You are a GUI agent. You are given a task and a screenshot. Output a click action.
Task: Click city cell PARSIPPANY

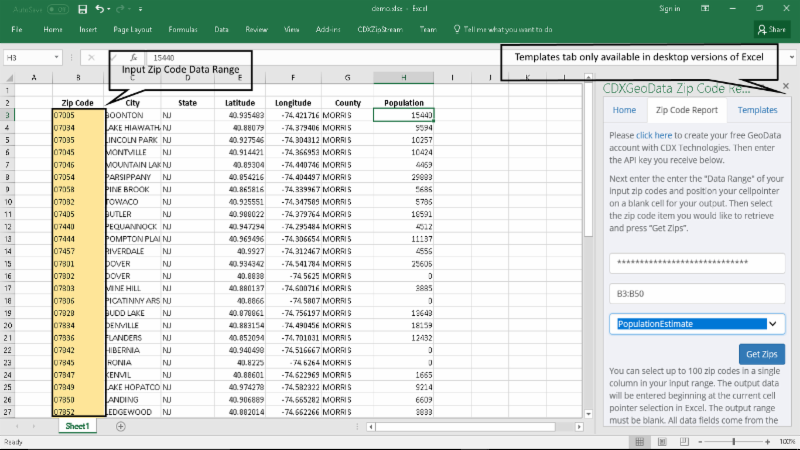(x=133, y=177)
